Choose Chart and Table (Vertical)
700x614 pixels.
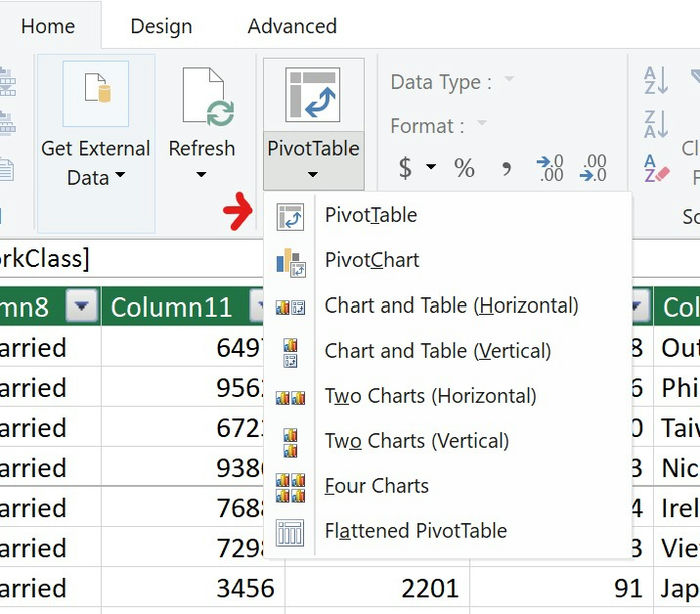[448, 351]
